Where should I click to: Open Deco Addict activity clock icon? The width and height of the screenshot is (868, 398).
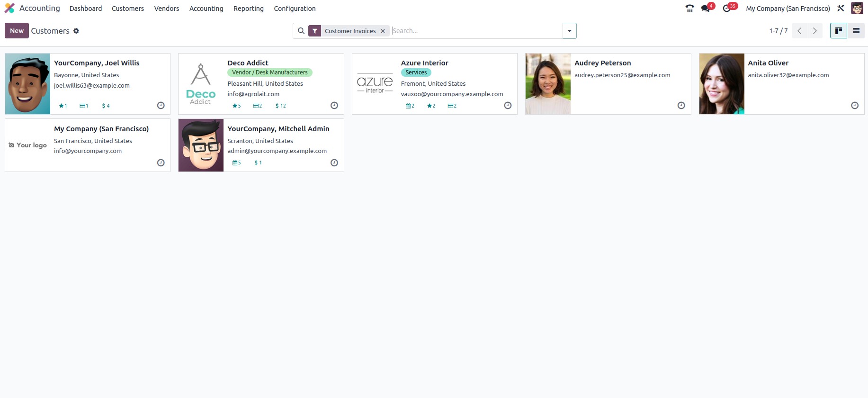click(334, 106)
